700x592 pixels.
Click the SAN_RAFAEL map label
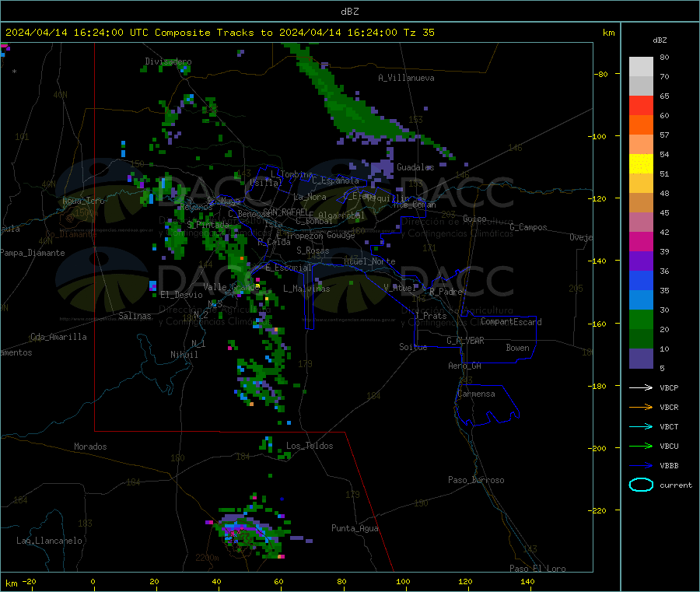285,212
